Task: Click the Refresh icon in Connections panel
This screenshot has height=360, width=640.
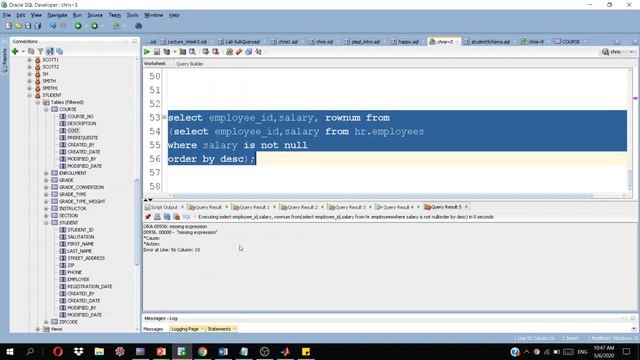Action: (x=31, y=51)
